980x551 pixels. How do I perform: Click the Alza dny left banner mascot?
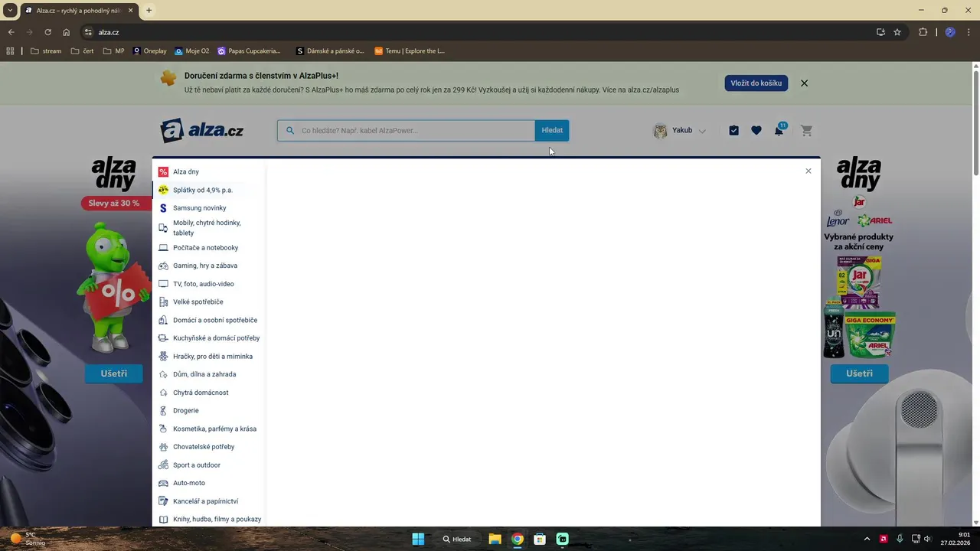(113, 289)
